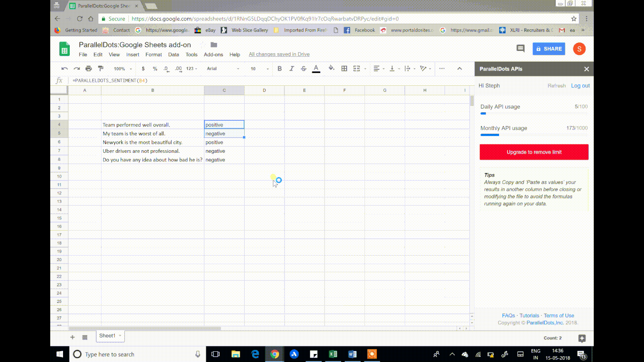This screenshot has width=644, height=362.
Task: Open the Insert menu
Action: click(x=133, y=55)
